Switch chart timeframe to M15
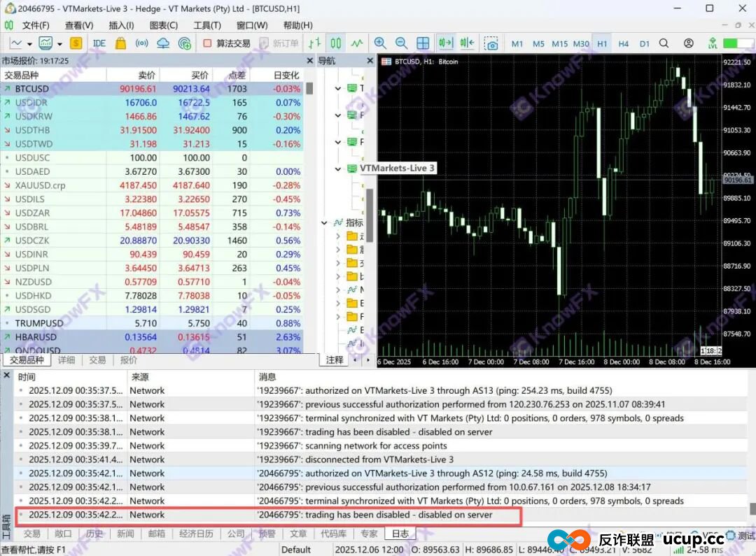The height and width of the screenshot is (556, 756). [560, 43]
